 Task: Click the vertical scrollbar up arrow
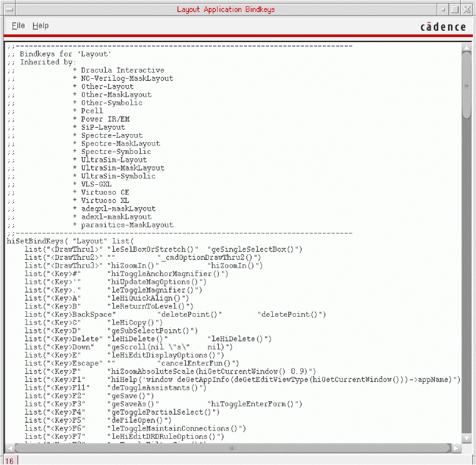467,47
